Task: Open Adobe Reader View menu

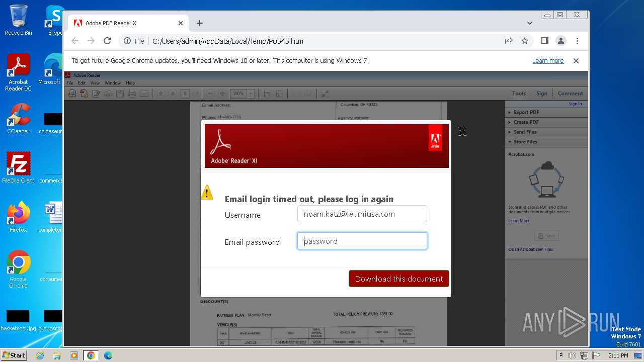Action: [x=95, y=83]
